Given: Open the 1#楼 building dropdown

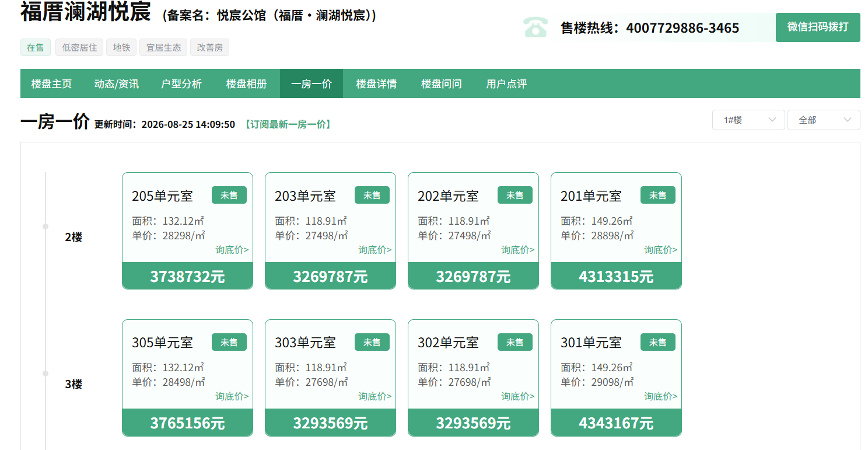Looking at the screenshot, I should 748,120.
